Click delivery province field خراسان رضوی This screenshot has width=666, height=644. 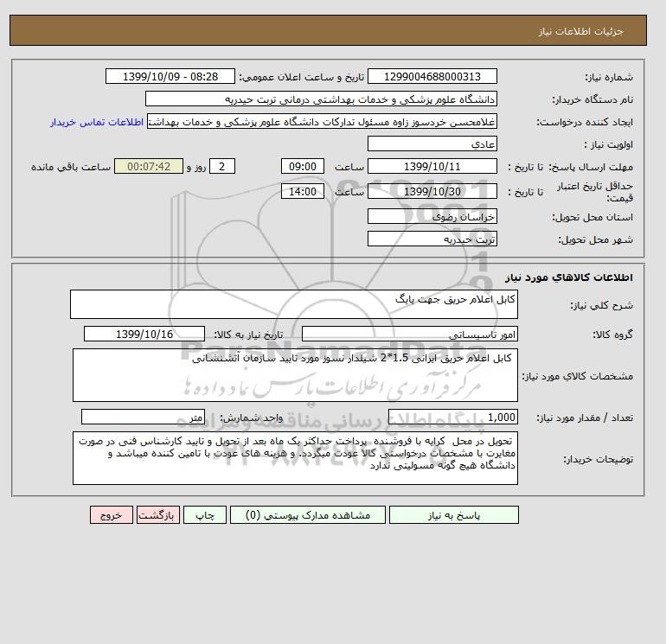pos(432,216)
